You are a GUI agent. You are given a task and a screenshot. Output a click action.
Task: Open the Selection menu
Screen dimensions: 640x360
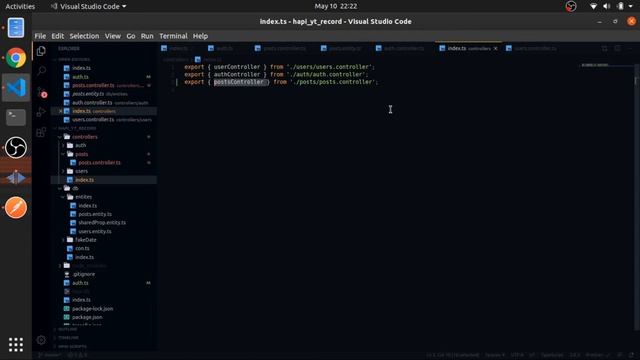coord(84,36)
